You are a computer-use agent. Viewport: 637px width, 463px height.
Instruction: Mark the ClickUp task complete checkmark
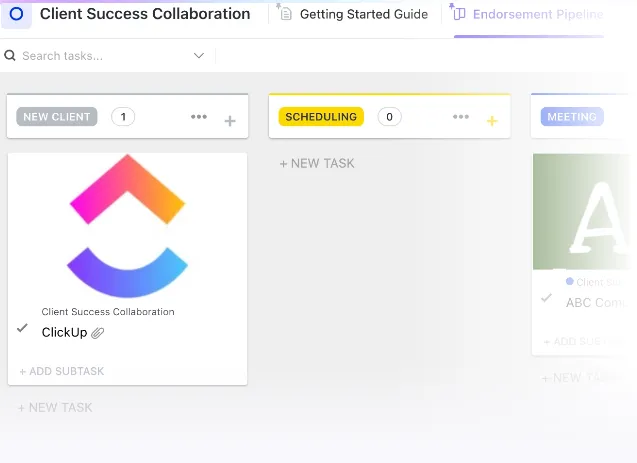pyautogui.click(x=22, y=328)
